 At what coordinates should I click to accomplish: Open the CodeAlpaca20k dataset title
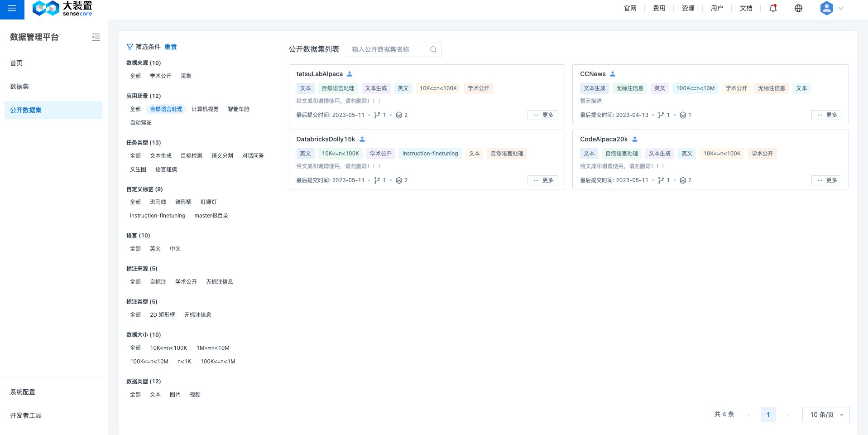click(x=604, y=139)
